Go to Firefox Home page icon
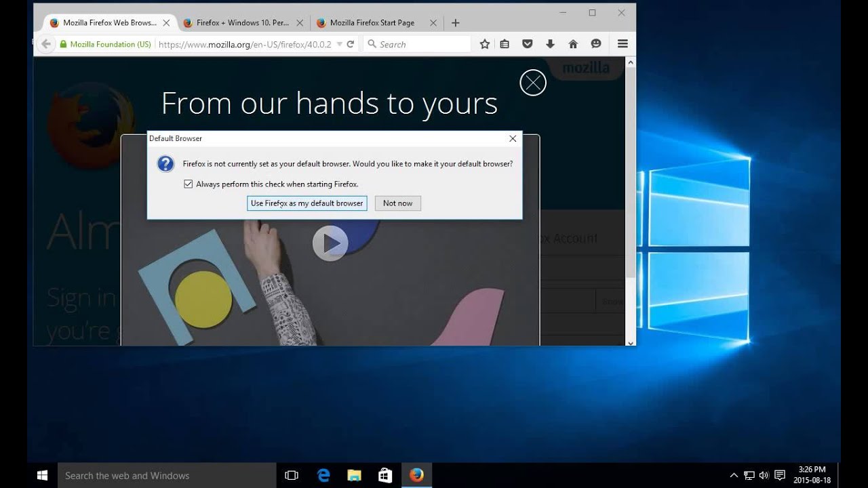Screen dimensions: 868x488 573,44
